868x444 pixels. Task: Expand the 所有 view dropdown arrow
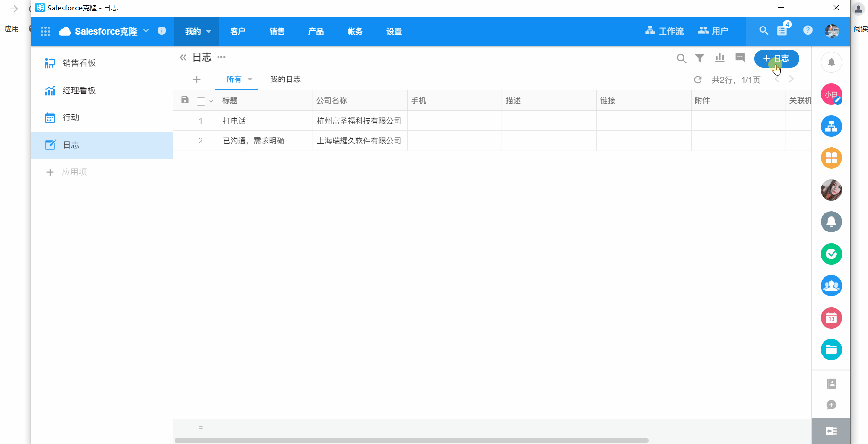click(x=250, y=80)
